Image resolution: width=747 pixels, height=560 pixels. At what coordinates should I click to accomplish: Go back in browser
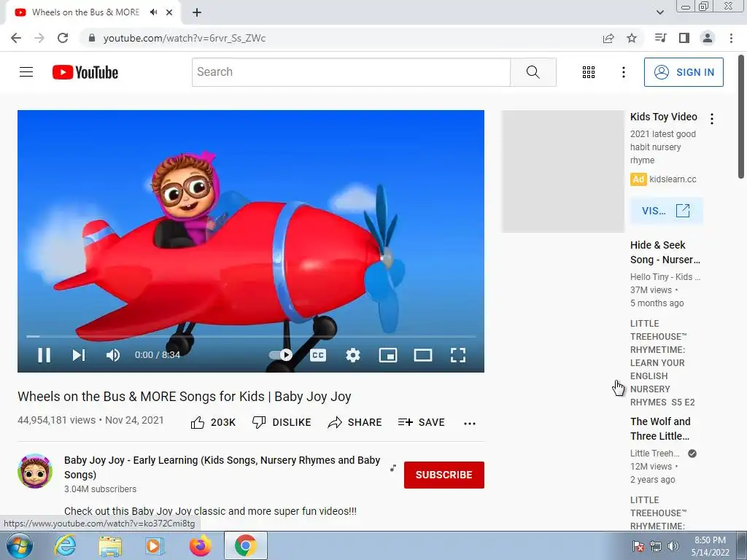point(16,38)
